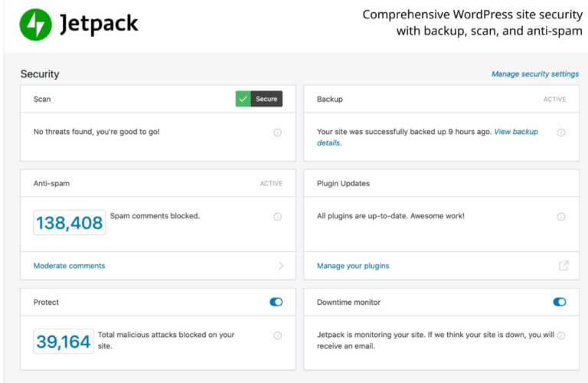Click the Protect card title
Image resolution: width=588 pixels, height=383 pixels.
46,303
